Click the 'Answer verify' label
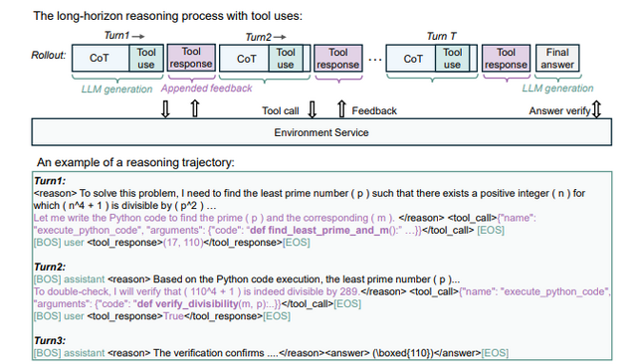 coord(559,110)
